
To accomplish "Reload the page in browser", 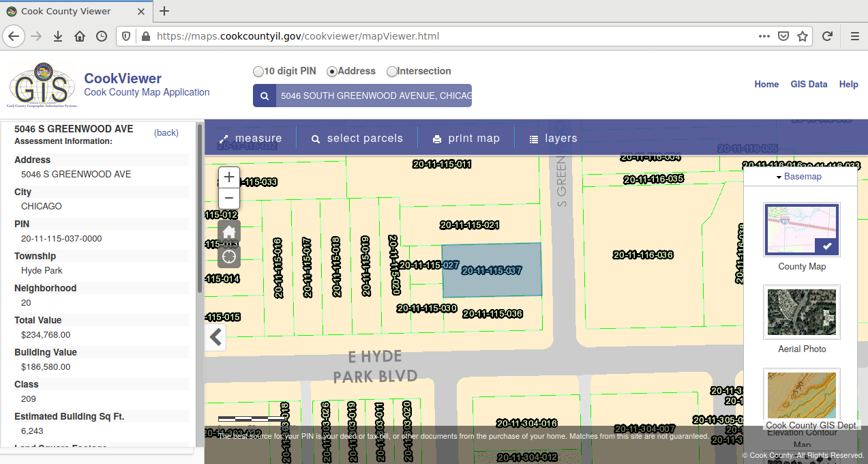I will (827, 36).
